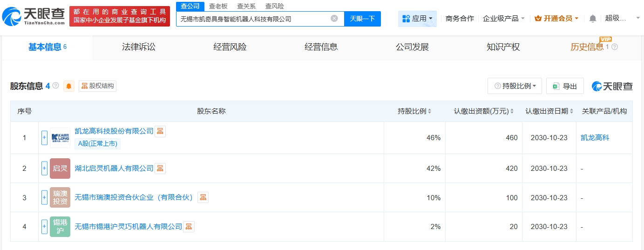Open the 应用 dropdown menu
This screenshot has height=250, width=644.
pos(417,19)
